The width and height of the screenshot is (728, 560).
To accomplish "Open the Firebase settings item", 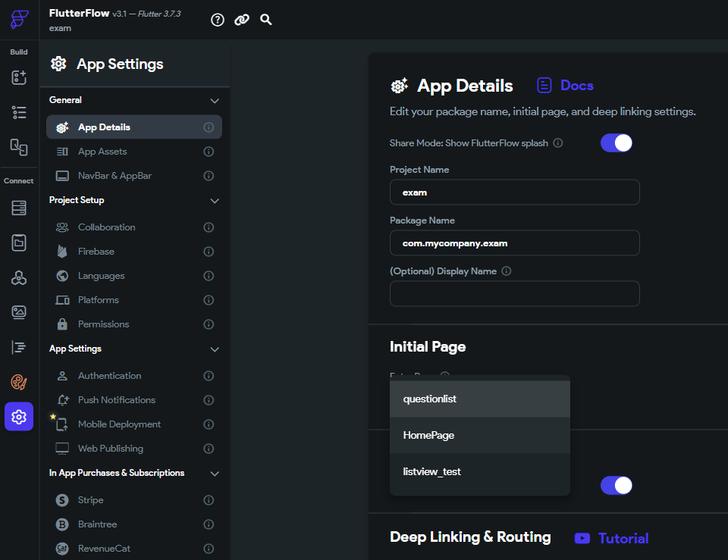I will click(x=133, y=252).
